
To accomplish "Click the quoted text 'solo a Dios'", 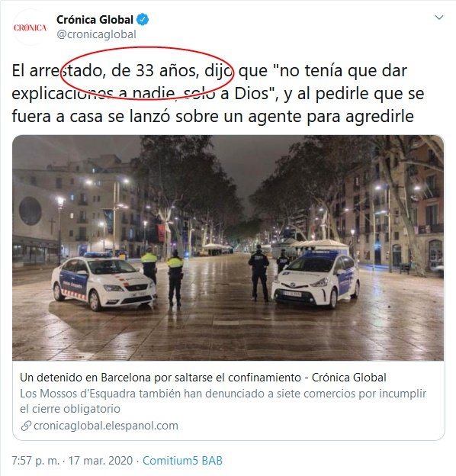I will pos(226,94).
